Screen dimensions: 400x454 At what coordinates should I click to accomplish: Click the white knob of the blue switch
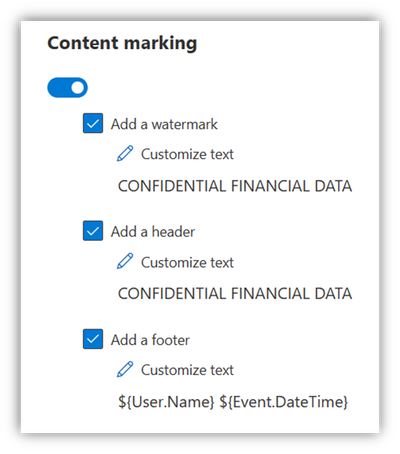tap(78, 88)
